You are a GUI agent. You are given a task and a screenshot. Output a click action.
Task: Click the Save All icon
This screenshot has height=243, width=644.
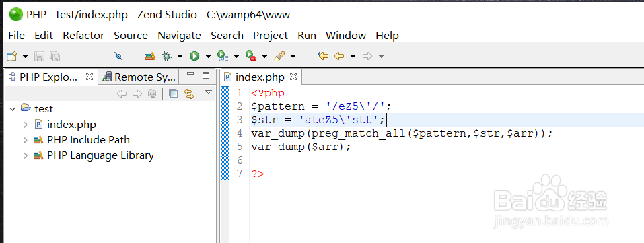[55, 56]
